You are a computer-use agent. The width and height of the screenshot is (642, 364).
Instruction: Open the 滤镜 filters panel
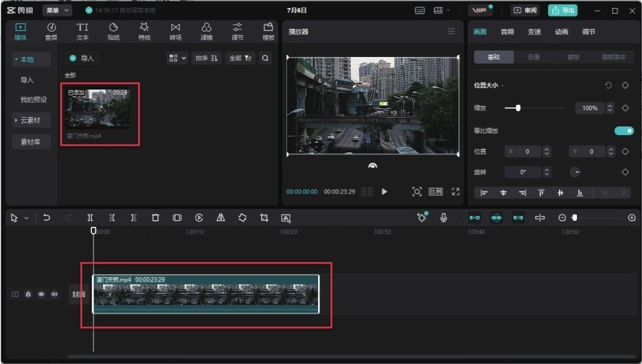coord(206,32)
